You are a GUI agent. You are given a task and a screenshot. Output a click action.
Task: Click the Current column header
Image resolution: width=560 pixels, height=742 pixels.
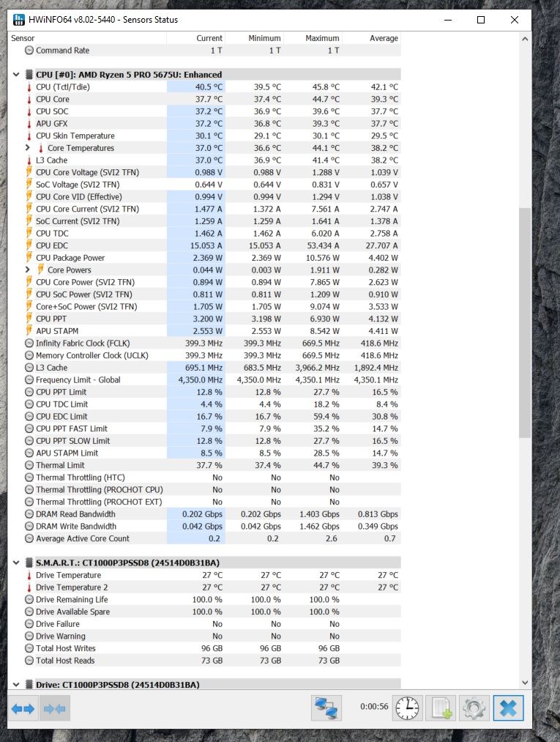click(x=195, y=38)
